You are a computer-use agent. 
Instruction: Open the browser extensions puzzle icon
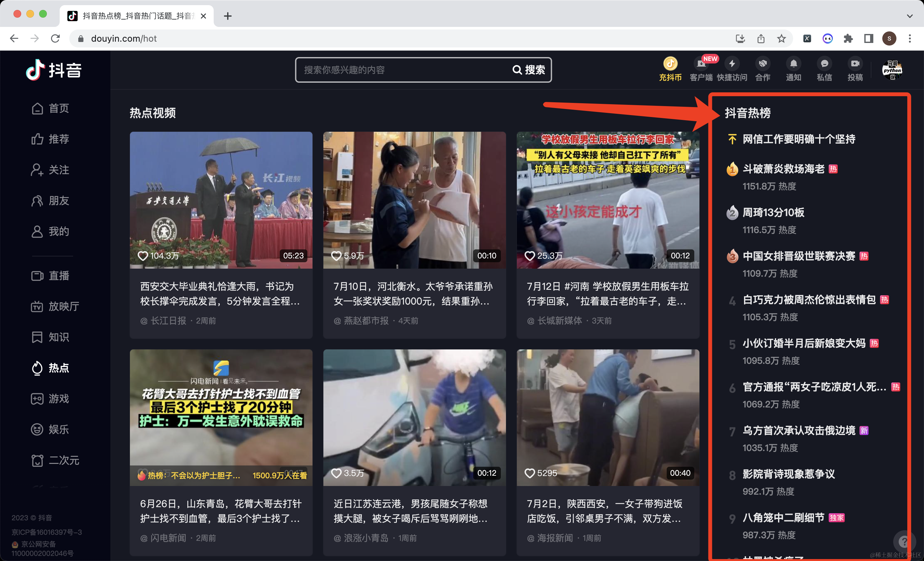[x=848, y=38]
